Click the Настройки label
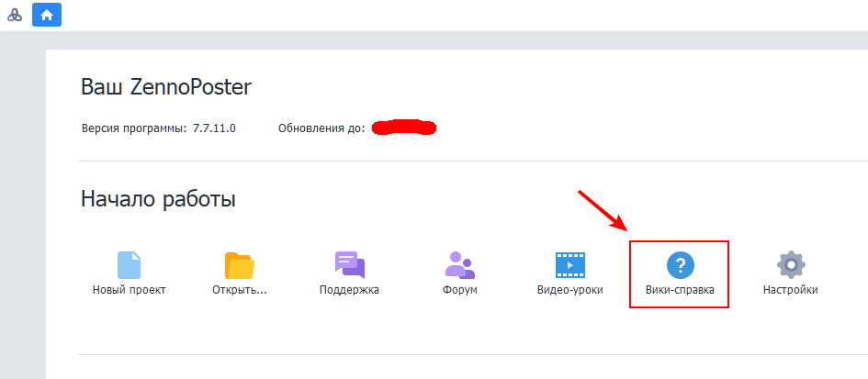868x379 pixels. click(x=791, y=290)
